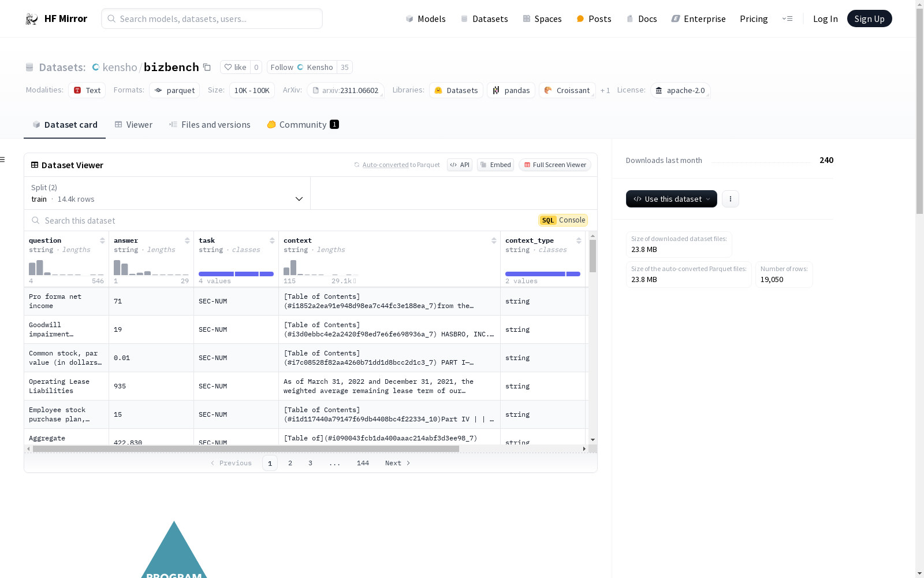Viewport: 924px width, 578px height.
Task: Go to Spaces in the navigation
Action: (x=542, y=18)
